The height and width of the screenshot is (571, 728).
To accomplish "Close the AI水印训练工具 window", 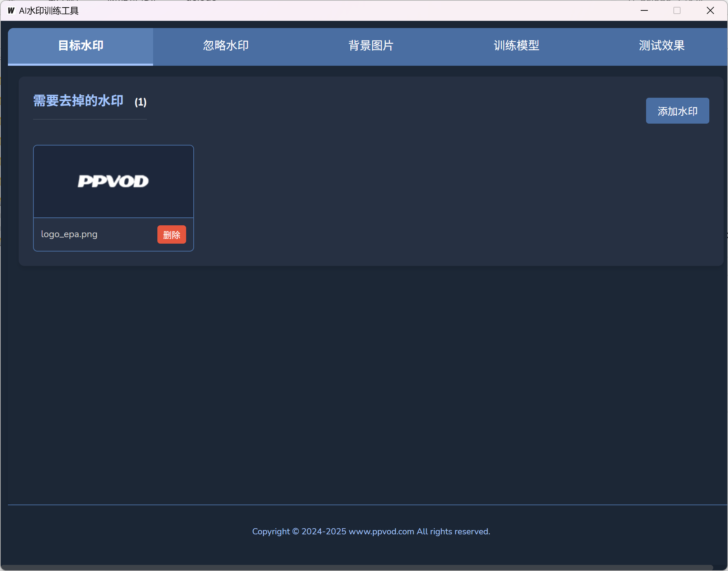I will (710, 10).
